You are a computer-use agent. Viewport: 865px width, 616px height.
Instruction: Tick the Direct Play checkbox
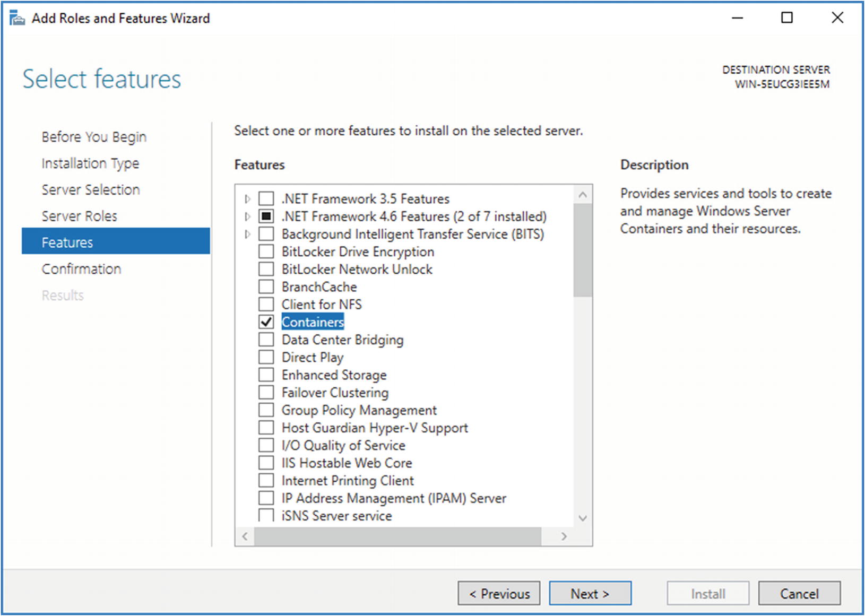point(266,357)
